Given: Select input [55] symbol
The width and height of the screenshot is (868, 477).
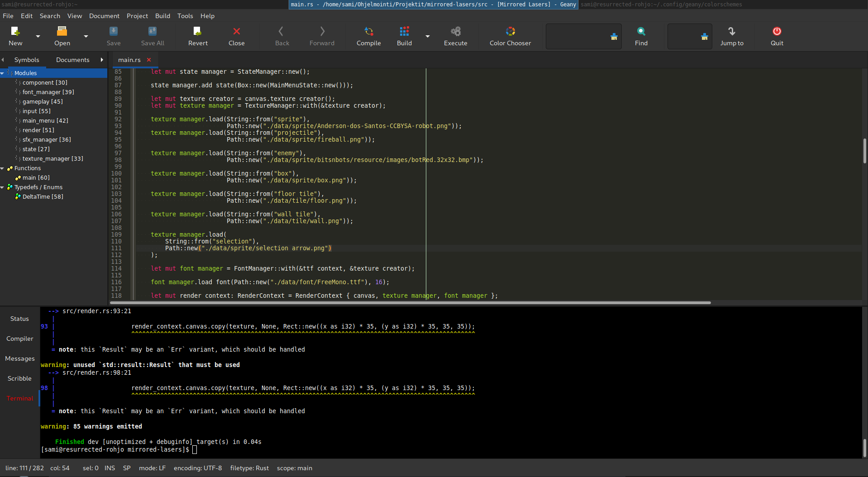Looking at the screenshot, I should [x=36, y=111].
